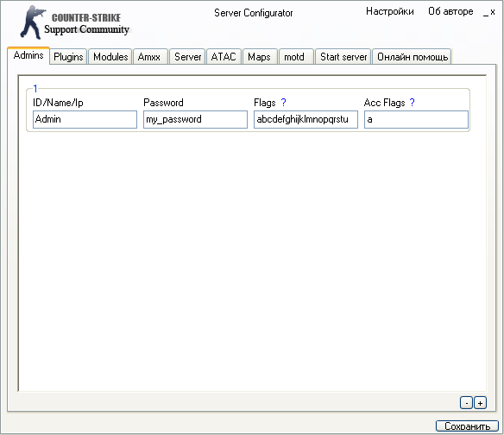Screen dimensions: 504x435
Task: Open the Онлайн помощь tab
Action: (413, 57)
